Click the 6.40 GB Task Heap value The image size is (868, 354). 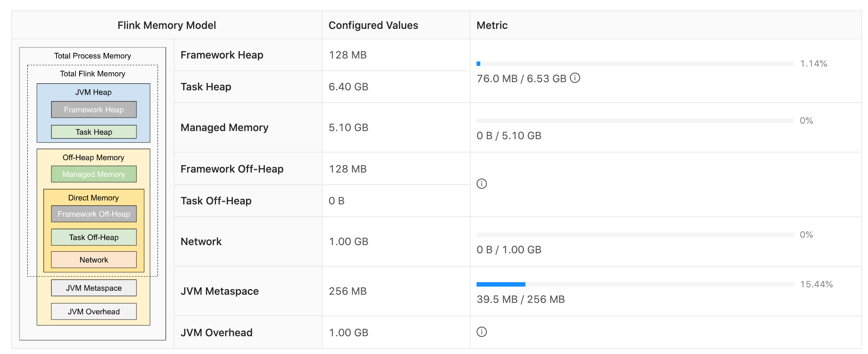pos(348,87)
